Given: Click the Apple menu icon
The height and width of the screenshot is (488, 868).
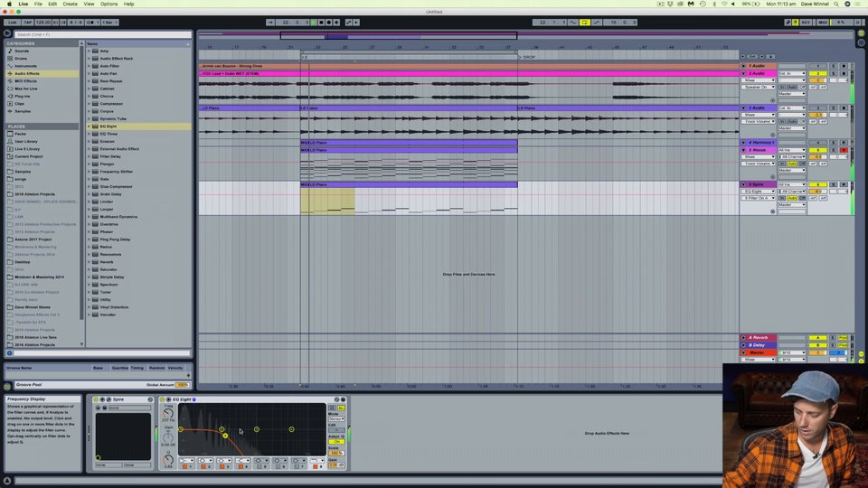Looking at the screenshot, I should click(9, 4).
